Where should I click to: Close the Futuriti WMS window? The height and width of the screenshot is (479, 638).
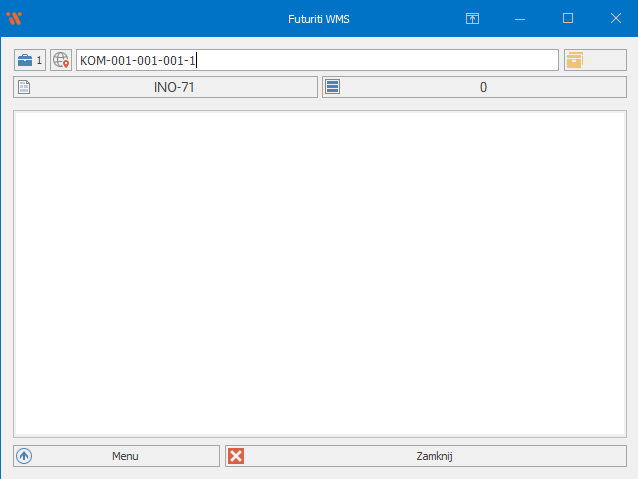614,18
